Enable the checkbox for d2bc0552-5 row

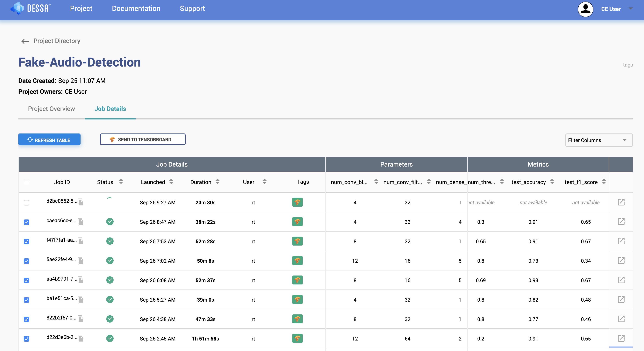click(x=26, y=202)
